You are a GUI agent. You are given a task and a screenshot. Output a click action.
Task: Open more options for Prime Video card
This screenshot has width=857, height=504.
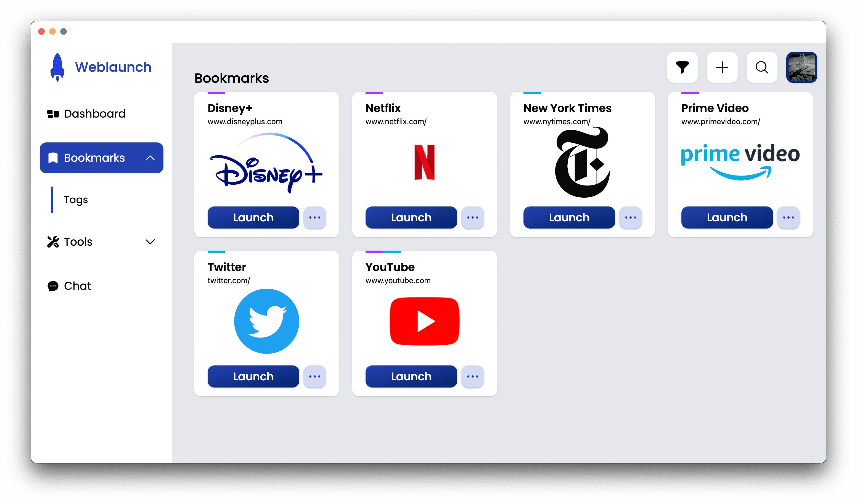(788, 218)
